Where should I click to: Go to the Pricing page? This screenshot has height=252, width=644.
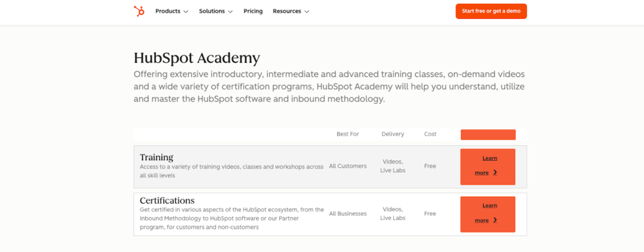coord(253,11)
